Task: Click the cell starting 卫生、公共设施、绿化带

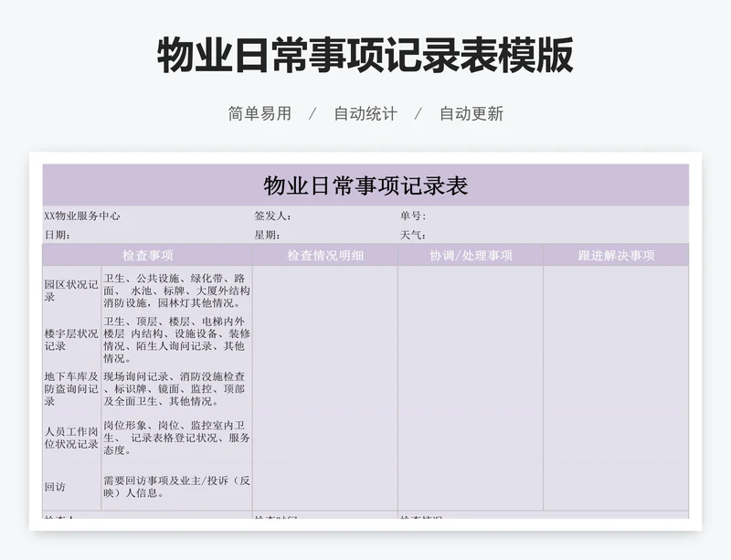Action: (x=176, y=291)
